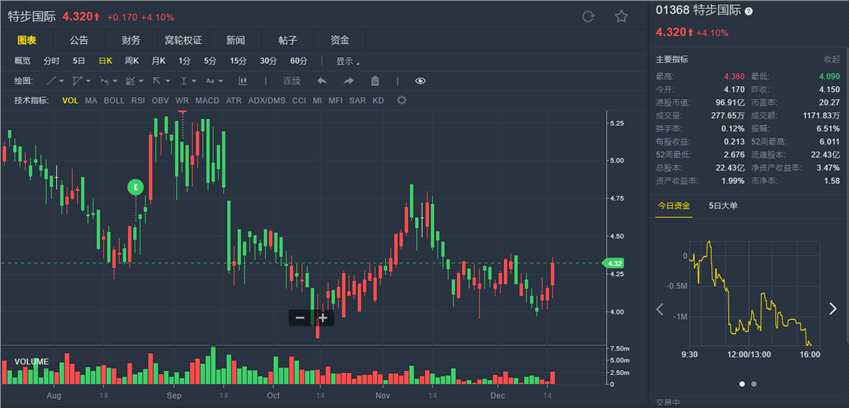The image size is (850, 408).
Task: Undo the last drawing action
Action: click(x=322, y=81)
